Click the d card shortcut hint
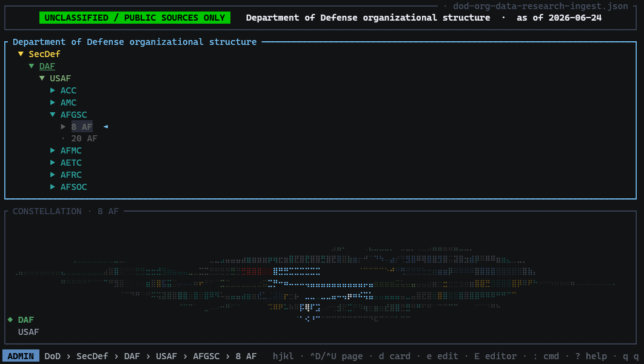644x364 pixels. point(395,356)
